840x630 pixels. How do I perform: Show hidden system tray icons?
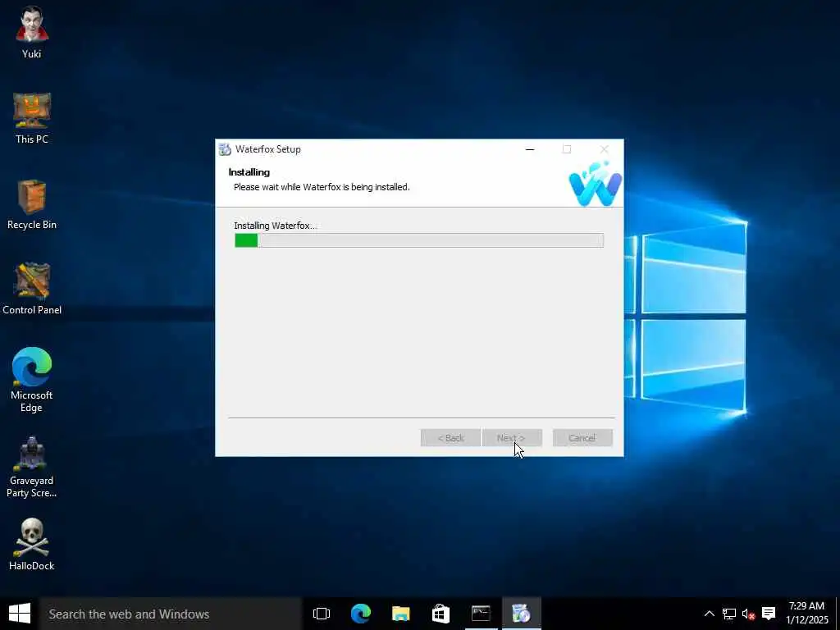709,614
